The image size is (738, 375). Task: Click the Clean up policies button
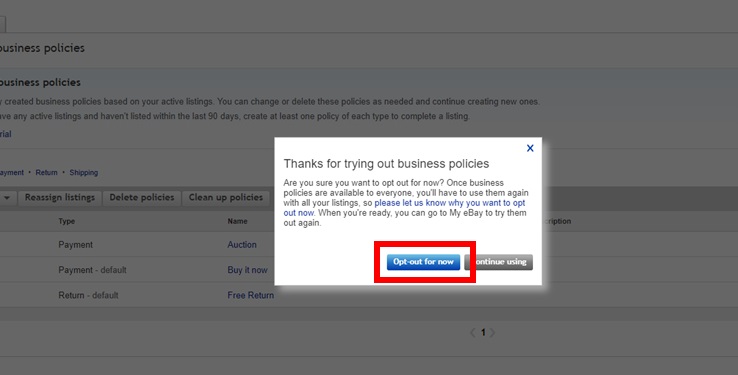tap(226, 198)
